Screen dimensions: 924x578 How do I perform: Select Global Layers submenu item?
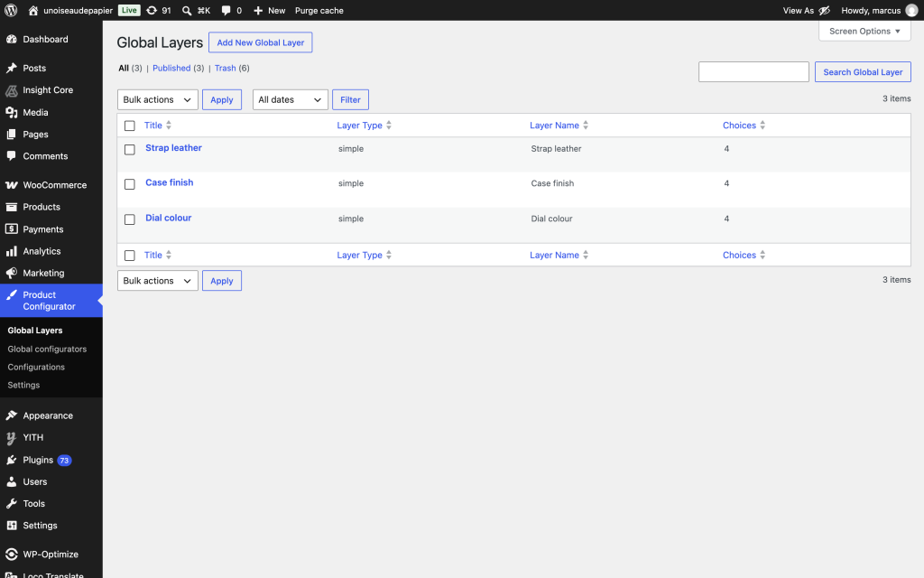tap(35, 331)
